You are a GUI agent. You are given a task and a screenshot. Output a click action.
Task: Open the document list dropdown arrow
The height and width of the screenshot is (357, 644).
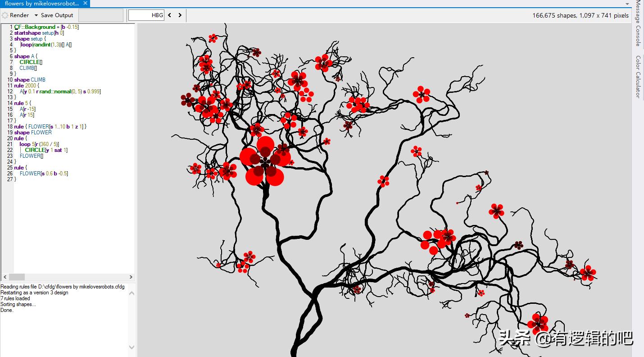(x=627, y=4)
